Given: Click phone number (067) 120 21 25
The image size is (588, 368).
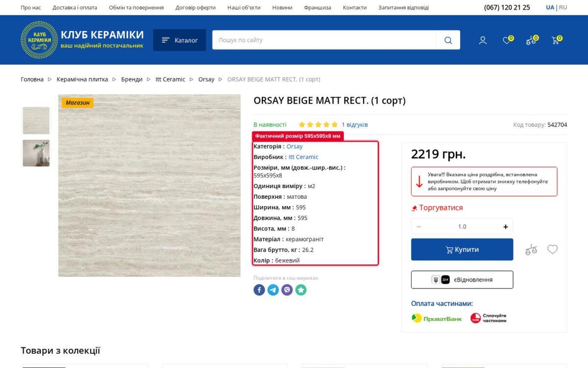Looking at the screenshot, I should (507, 7).
